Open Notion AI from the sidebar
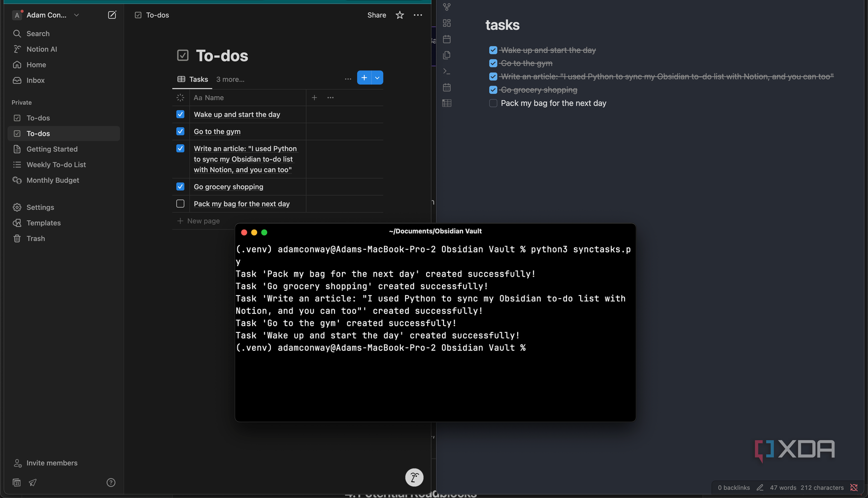 [41, 49]
